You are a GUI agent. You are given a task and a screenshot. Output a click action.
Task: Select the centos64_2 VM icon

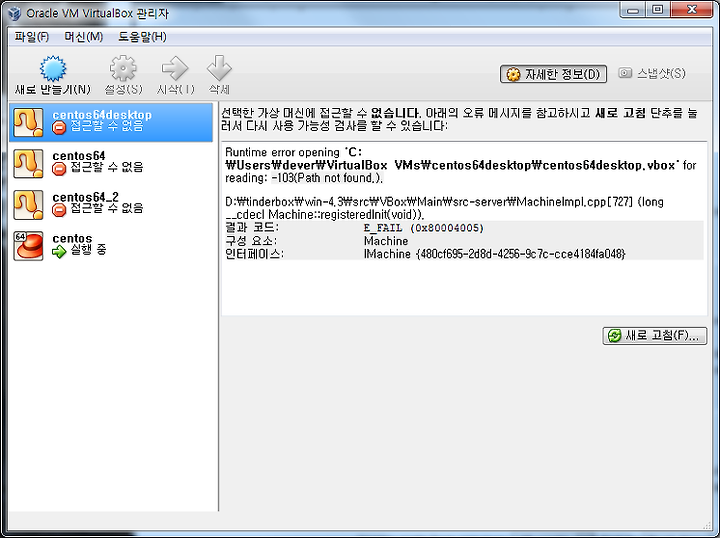point(28,205)
